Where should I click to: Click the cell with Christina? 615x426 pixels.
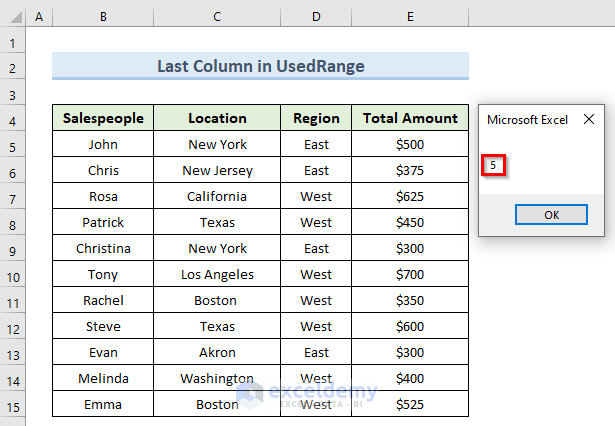point(103,249)
